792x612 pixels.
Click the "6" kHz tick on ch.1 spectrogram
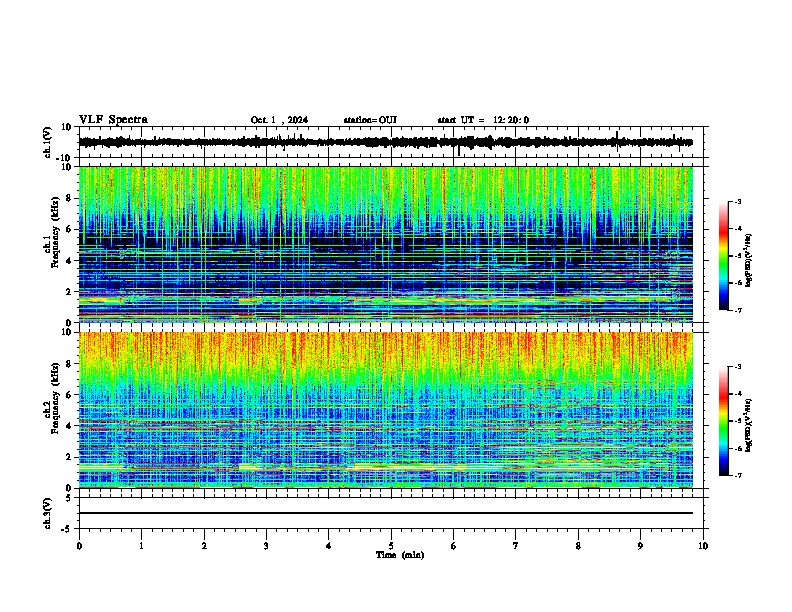[x=70, y=229]
